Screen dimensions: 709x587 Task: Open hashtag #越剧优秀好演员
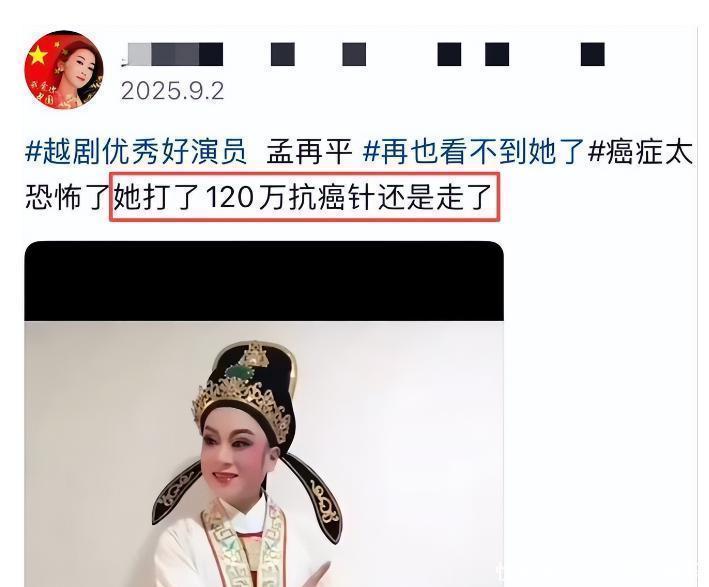coord(136,151)
